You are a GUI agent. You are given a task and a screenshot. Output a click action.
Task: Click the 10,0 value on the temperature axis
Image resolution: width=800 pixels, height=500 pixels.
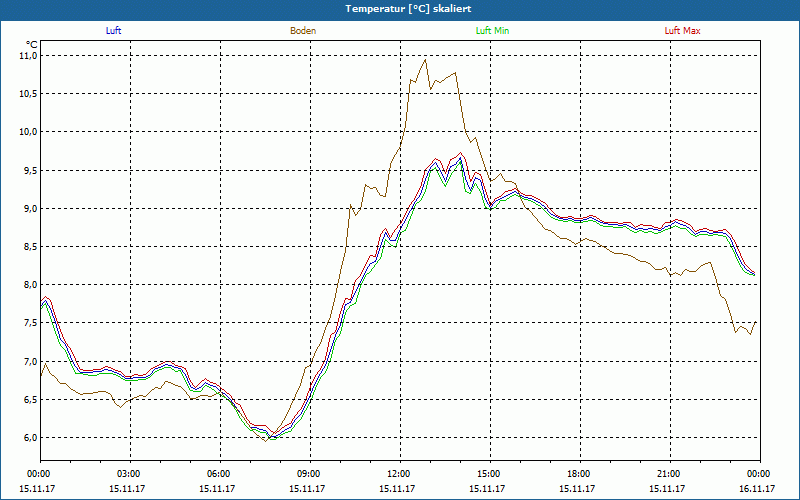pos(29,132)
